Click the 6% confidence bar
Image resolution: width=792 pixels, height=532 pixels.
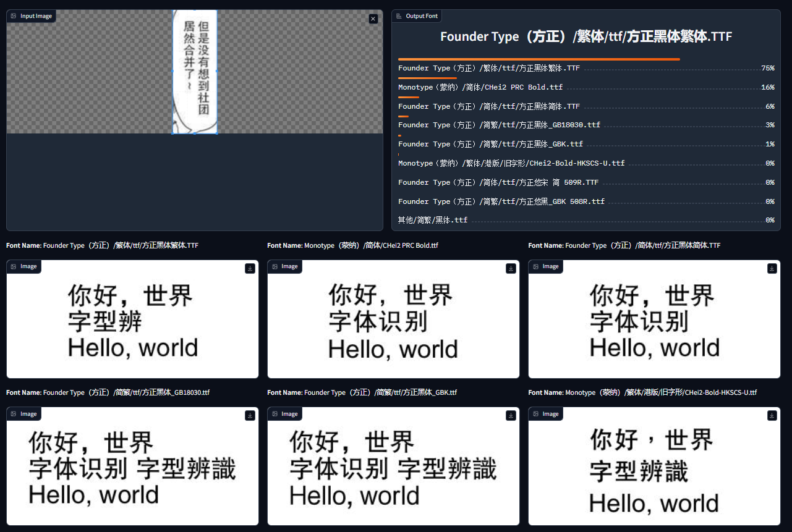coord(409,97)
